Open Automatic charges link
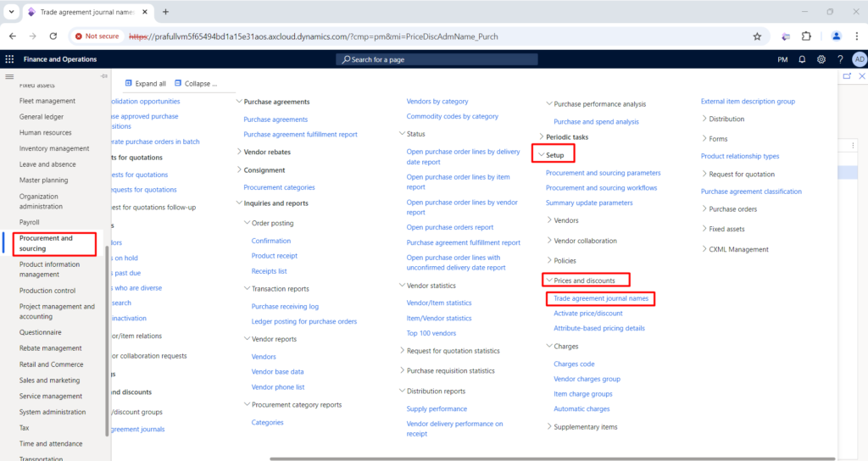 point(581,409)
